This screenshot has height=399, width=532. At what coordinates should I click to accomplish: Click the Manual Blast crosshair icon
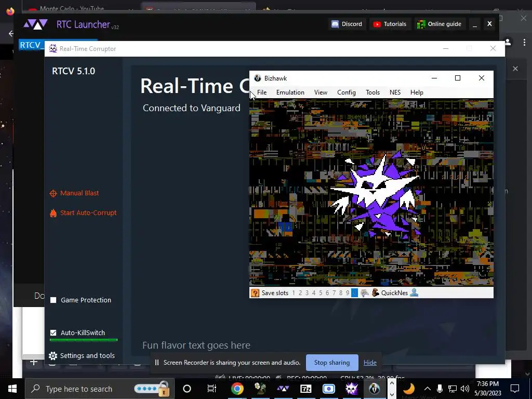pyautogui.click(x=53, y=193)
